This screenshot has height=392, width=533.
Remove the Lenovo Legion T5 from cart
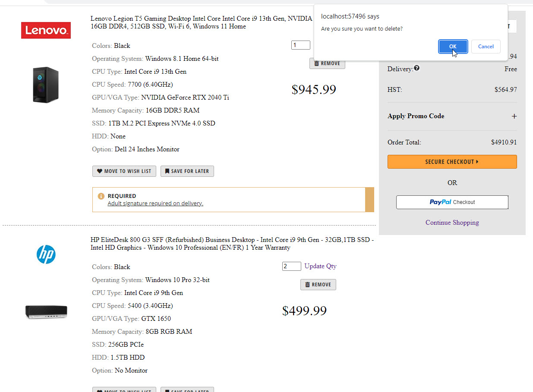click(x=327, y=63)
